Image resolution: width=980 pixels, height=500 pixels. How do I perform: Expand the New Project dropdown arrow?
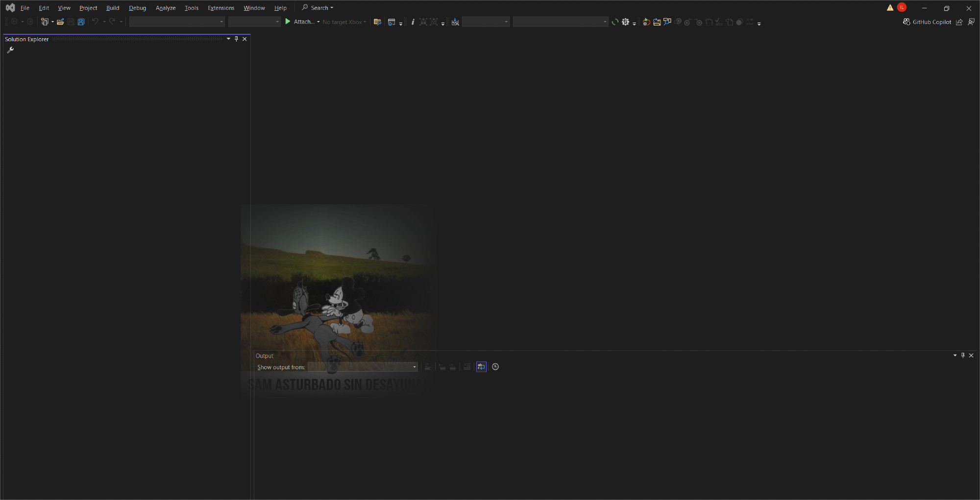coord(52,22)
